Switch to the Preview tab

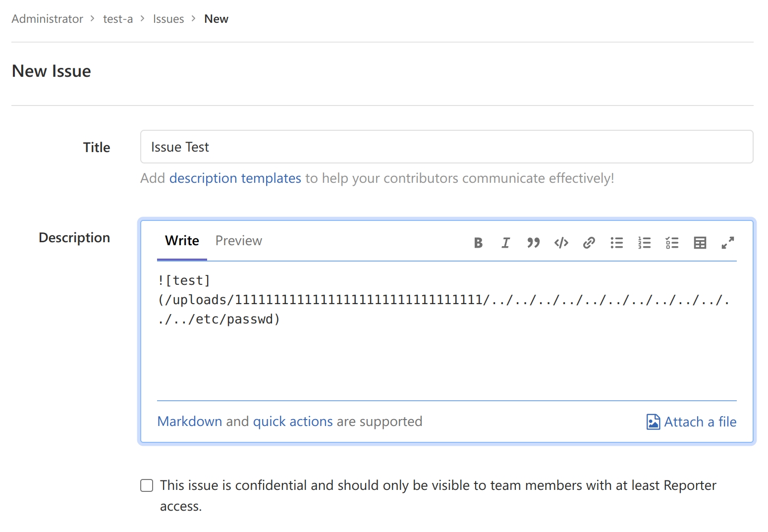(x=238, y=241)
